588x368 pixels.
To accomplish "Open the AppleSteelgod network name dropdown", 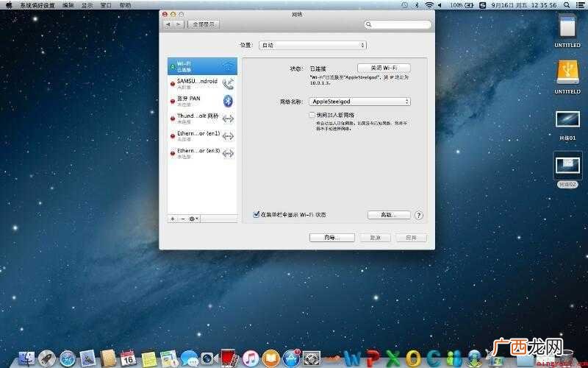I will pyautogui.click(x=359, y=102).
